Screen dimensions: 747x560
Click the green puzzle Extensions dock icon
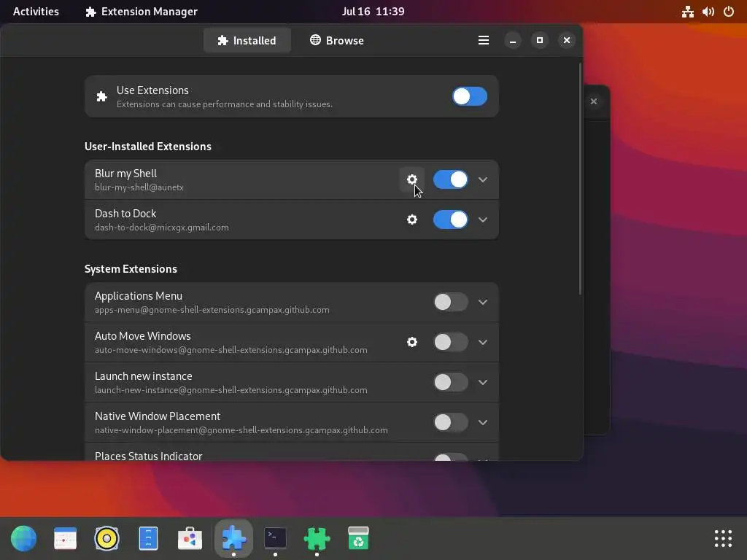pyautogui.click(x=317, y=539)
